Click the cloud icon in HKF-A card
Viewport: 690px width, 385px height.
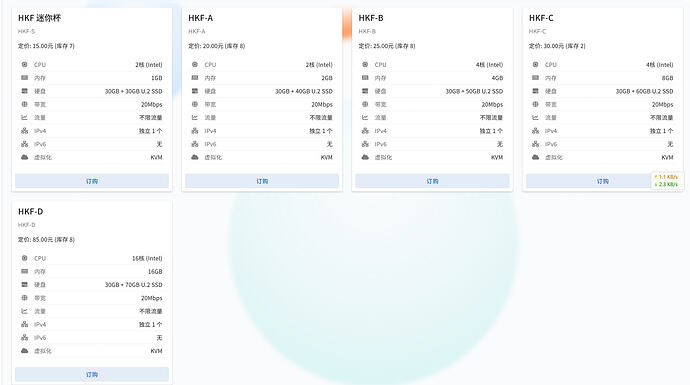click(195, 157)
